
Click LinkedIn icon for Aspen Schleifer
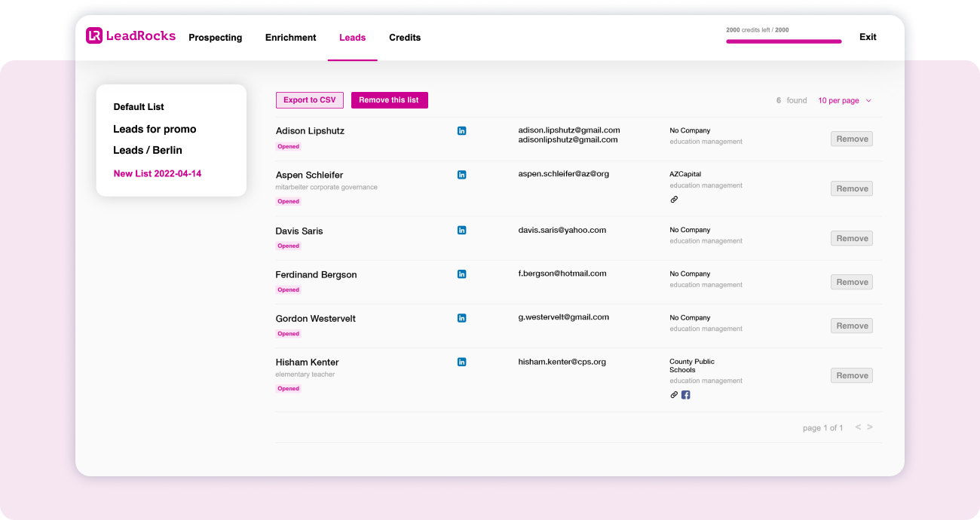tap(461, 175)
